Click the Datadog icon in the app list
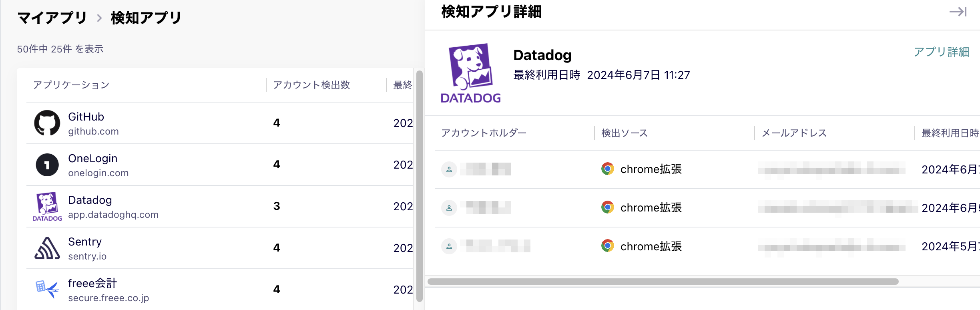Screen dimensions: 980x310 click(47, 206)
